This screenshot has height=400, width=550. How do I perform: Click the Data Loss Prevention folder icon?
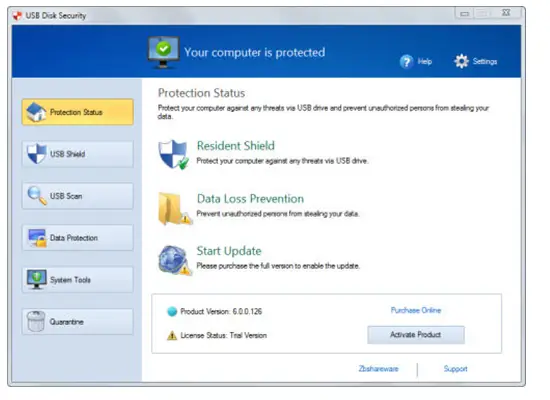[x=174, y=208]
